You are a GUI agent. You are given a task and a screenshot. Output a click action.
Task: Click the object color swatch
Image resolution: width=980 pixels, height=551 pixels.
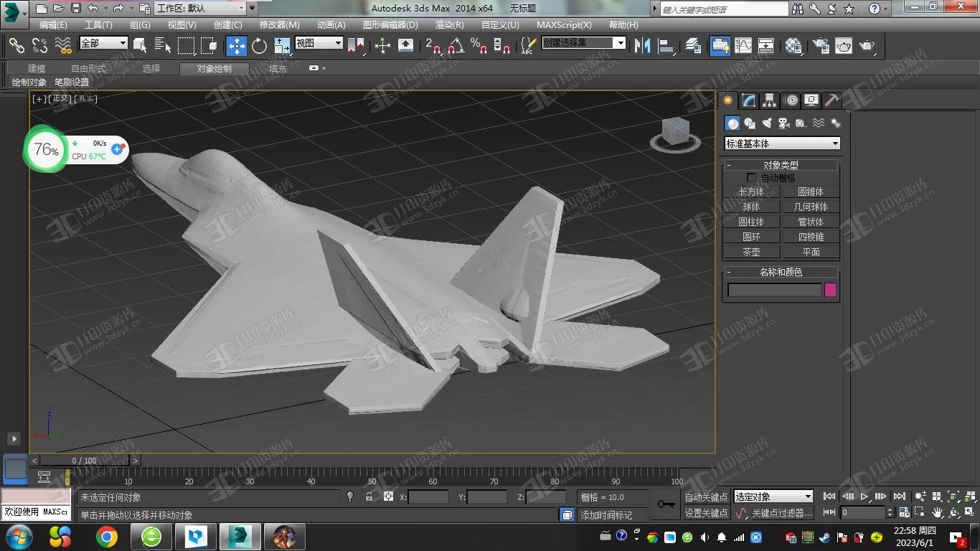point(830,290)
